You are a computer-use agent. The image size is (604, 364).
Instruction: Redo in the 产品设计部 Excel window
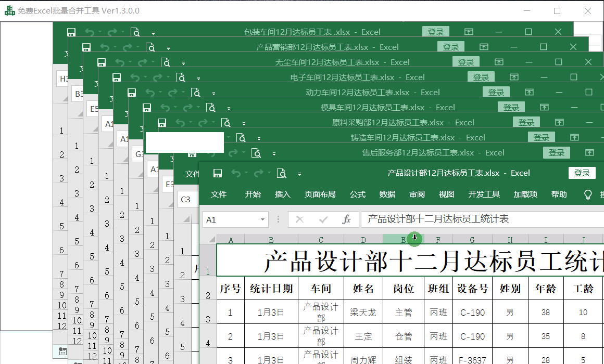258,173
